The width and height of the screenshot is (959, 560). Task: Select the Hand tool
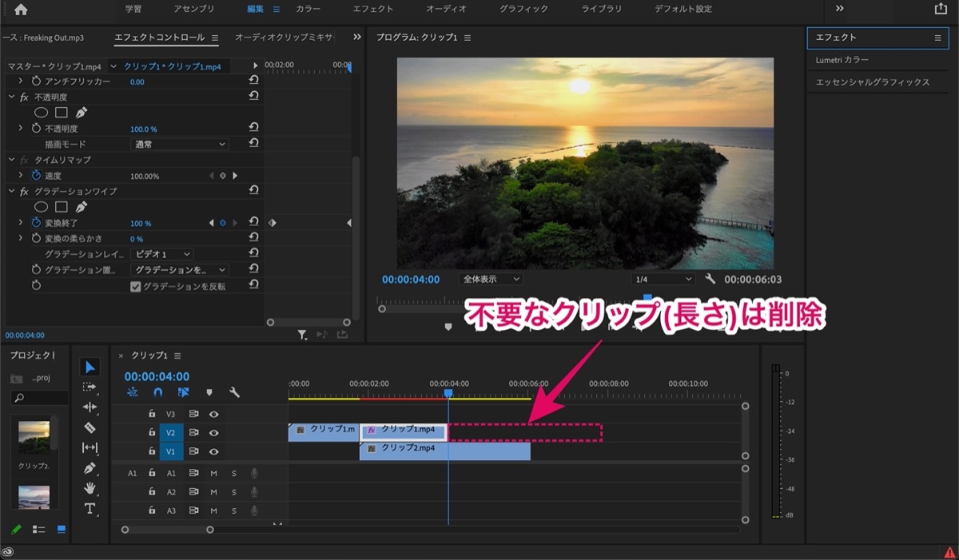(90, 488)
